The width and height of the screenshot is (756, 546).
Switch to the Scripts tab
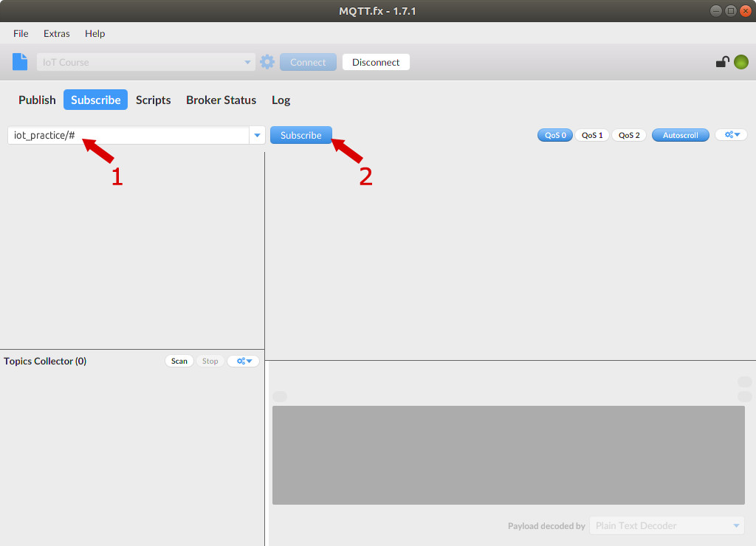point(154,100)
